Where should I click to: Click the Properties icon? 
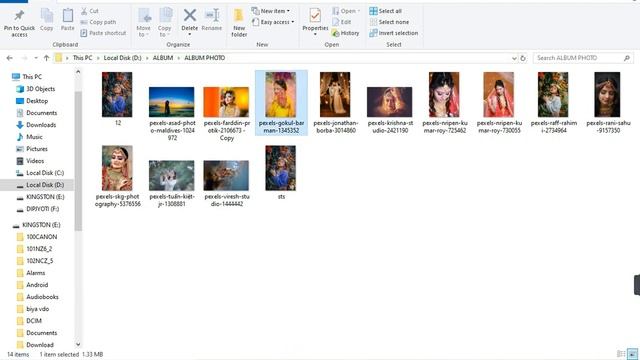(x=315, y=16)
